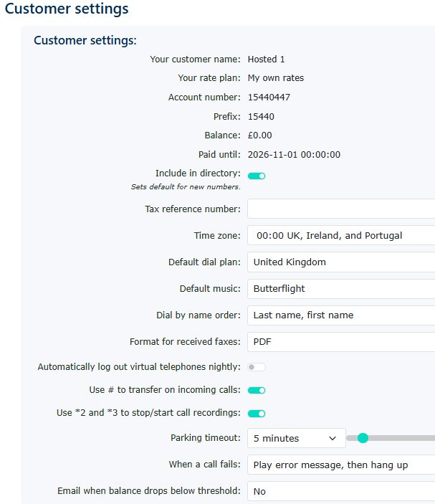This screenshot has width=435, height=504.
Task: Click the note Sets default for new numbers
Action: coord(186,186)
